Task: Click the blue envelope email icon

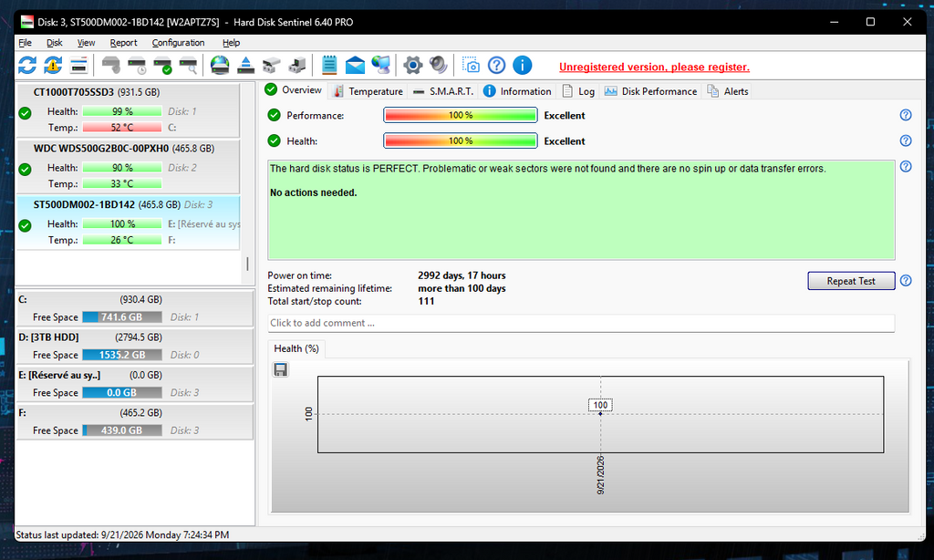Action: coord(355,65)
